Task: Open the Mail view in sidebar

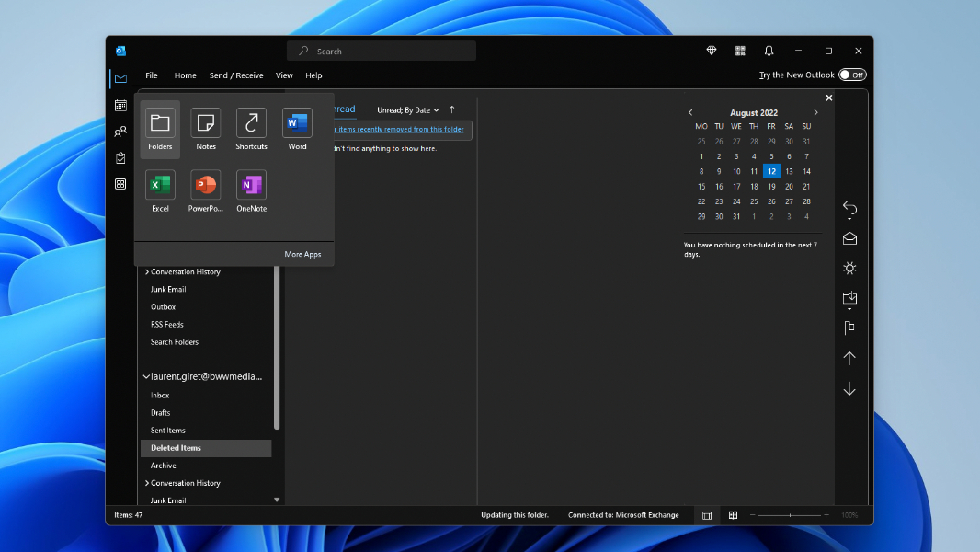Action: pyautogui.click(x=120, y=79)
